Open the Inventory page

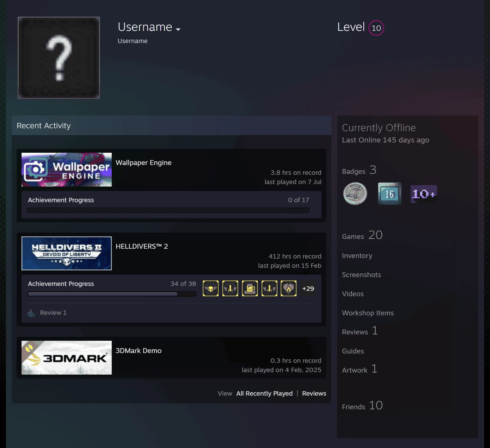point(357,255)
